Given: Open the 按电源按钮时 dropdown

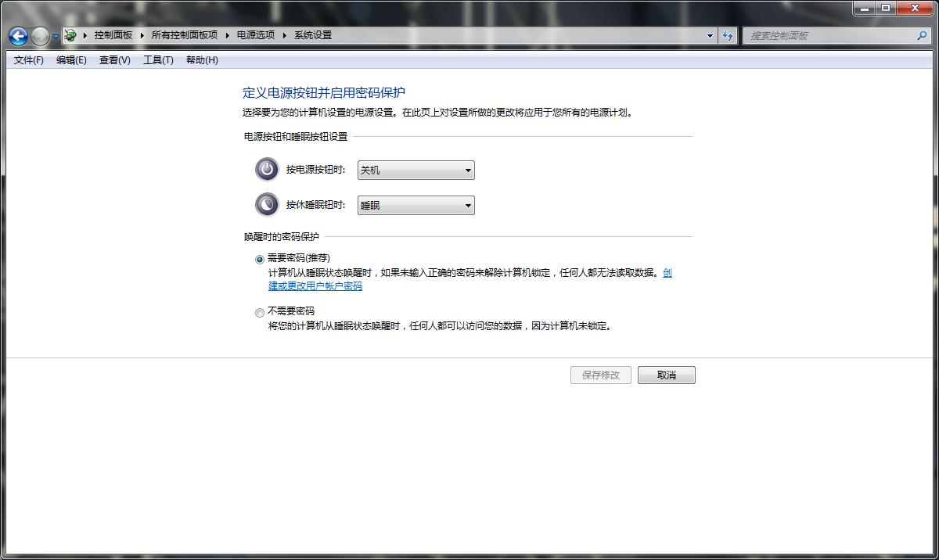Looking at the screenshot, I should pyautogui.click(x=416, y=170).
